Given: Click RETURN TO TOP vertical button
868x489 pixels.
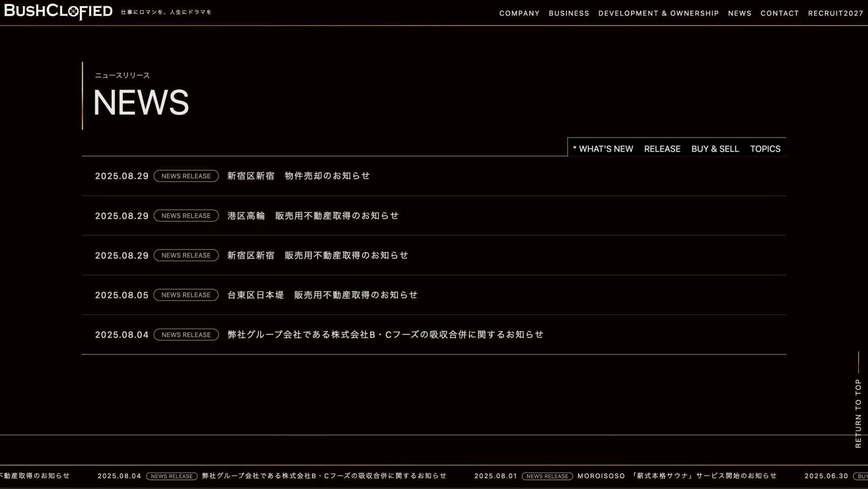Looking at the screenshot, I should (858, 413).
